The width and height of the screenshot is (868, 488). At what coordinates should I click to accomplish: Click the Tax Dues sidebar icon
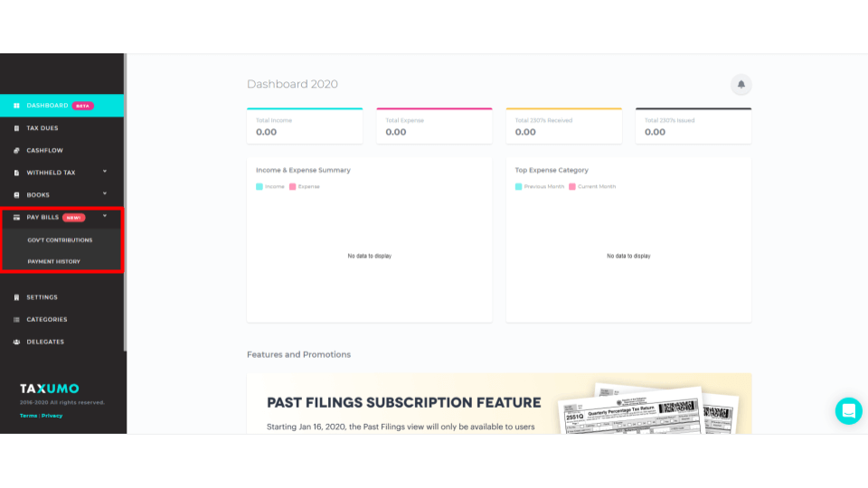16,128
